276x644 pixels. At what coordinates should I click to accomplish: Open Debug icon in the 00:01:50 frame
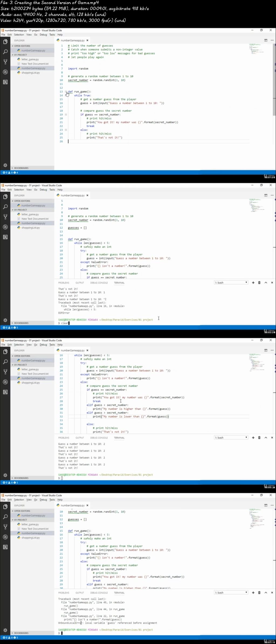click(5, 72)
